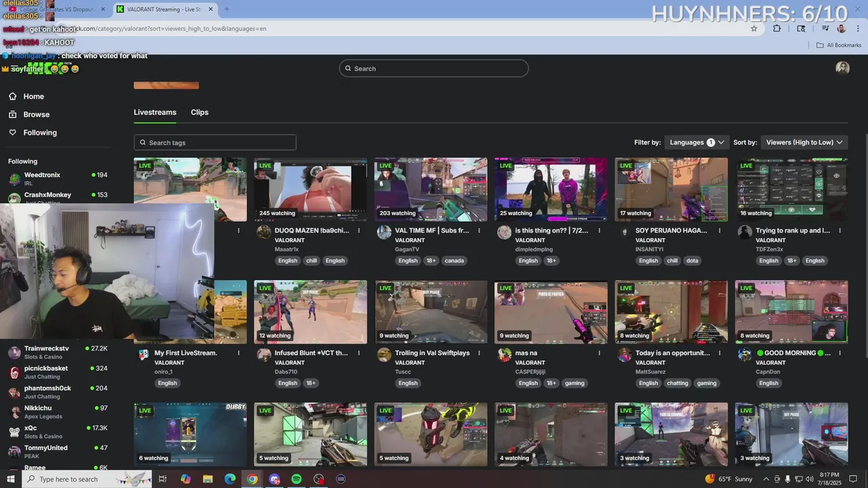Open options menu for VAL TIME MF stream
868x488 pixels.
(x=479, y=230)
